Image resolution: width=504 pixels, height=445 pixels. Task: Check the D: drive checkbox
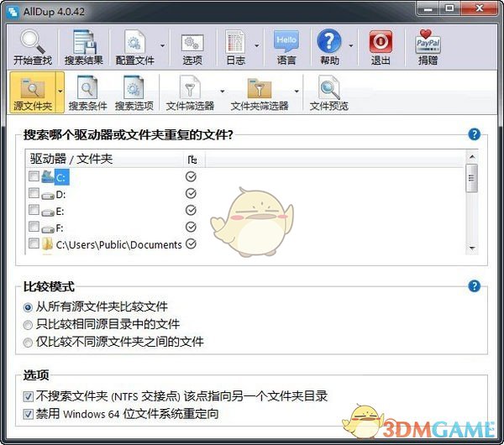coord(34,193)
